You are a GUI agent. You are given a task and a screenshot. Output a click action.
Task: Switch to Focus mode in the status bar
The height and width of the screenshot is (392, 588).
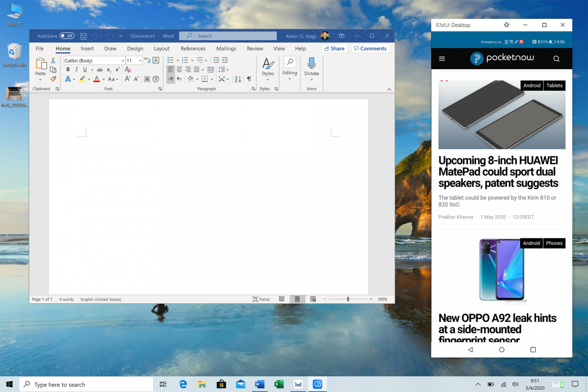[x=261, y=299]
